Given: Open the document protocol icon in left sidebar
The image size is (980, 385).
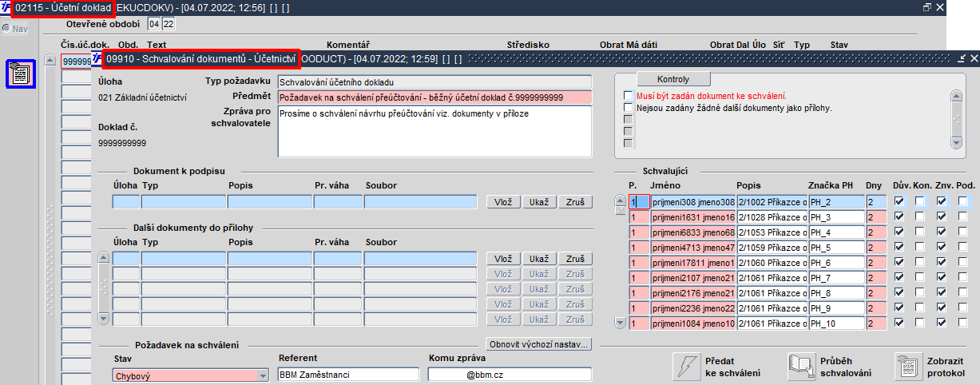Looking at the screenshot, I should click(22, 74).
